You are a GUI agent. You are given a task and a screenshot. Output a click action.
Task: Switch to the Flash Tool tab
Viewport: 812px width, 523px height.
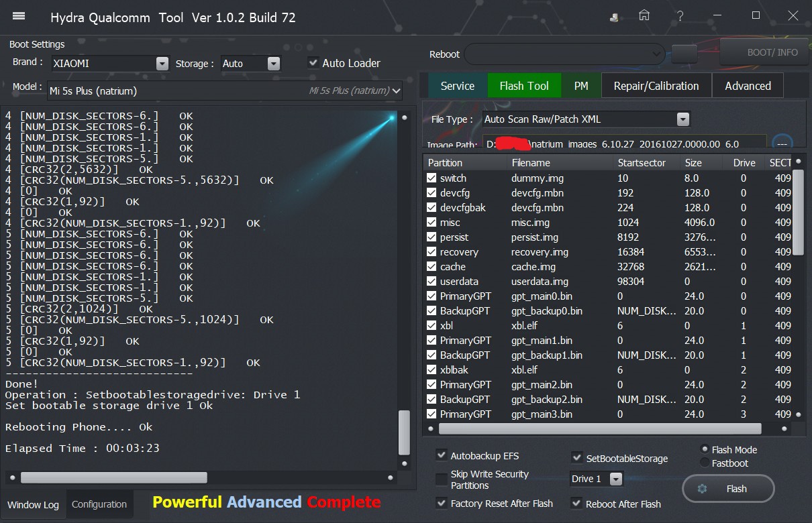click(x=524, y=86)
